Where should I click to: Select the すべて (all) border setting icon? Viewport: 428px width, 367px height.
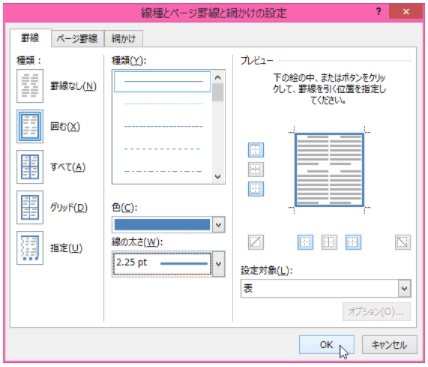click(x=30, y=167)
